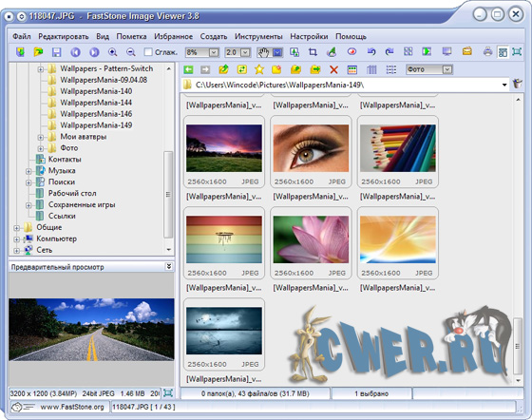The image size is (532, 420).
Task: Expand the Компьютер tree node
Action: click(16, 239)
